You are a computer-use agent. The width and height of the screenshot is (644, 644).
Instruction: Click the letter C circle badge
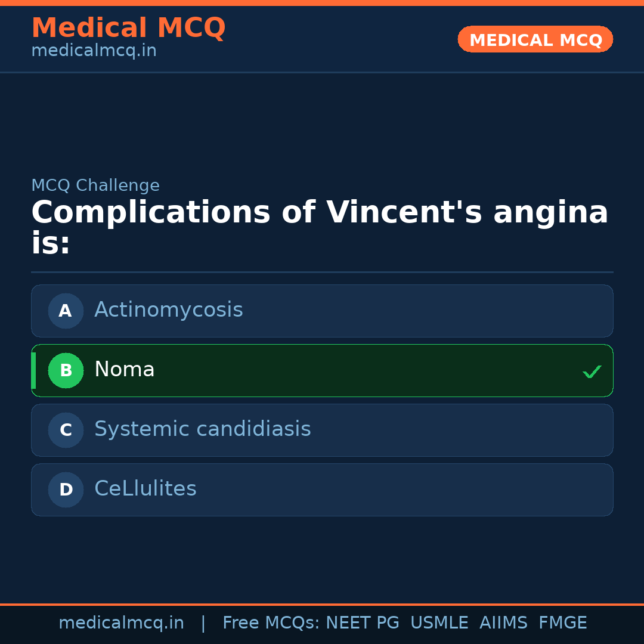point(66,430)
